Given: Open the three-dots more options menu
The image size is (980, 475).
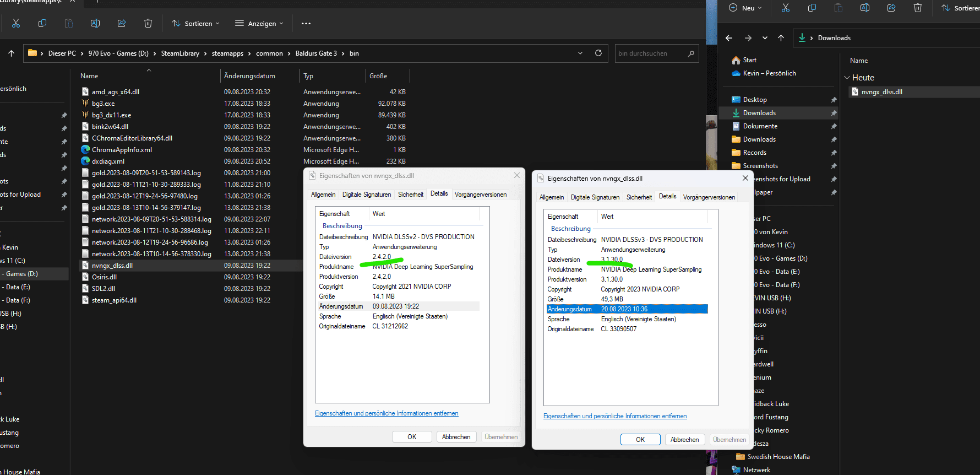Looking at the screenshot, I should tap(306, 24).
